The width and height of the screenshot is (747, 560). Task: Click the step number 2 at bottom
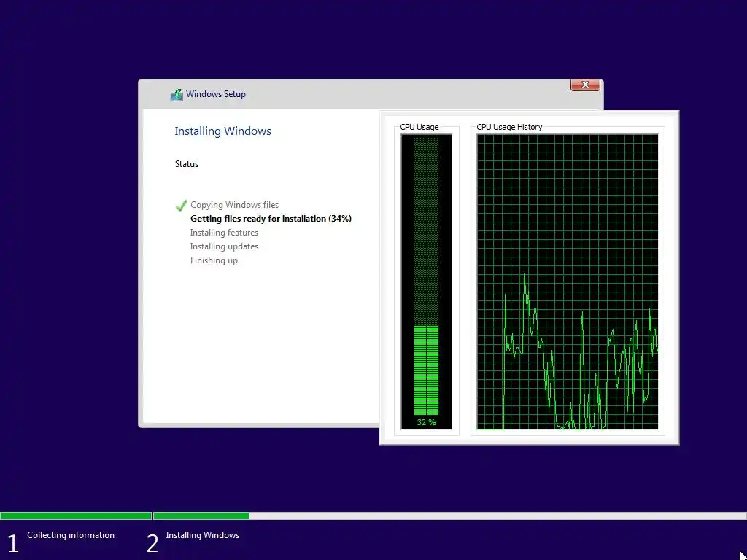[152, 544]
